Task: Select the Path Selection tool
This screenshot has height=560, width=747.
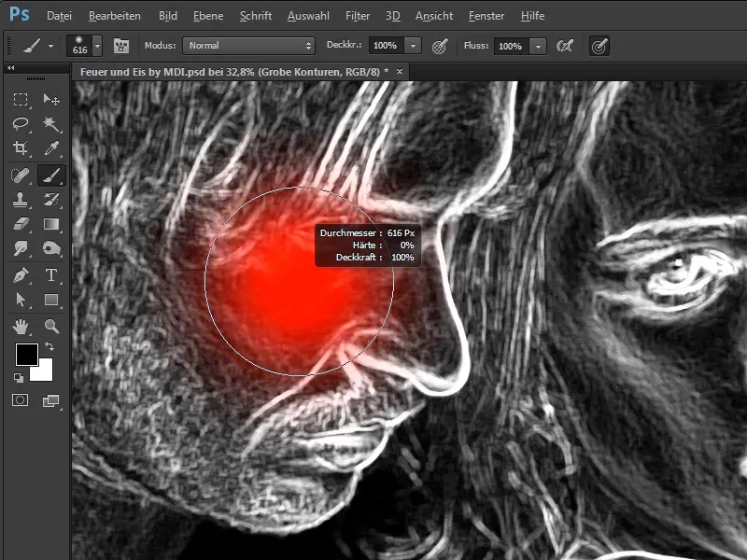Action: 20,300
